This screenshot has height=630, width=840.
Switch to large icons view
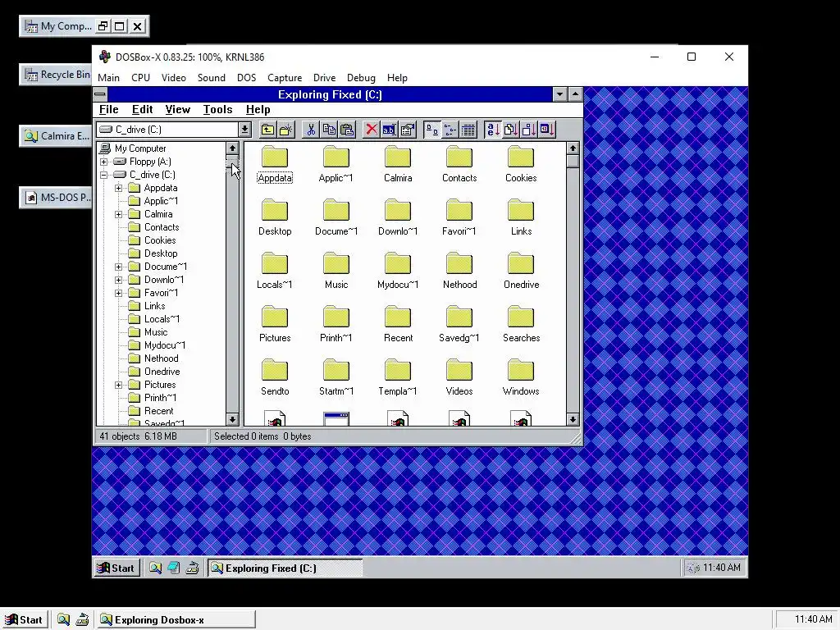tap(431, 129)
